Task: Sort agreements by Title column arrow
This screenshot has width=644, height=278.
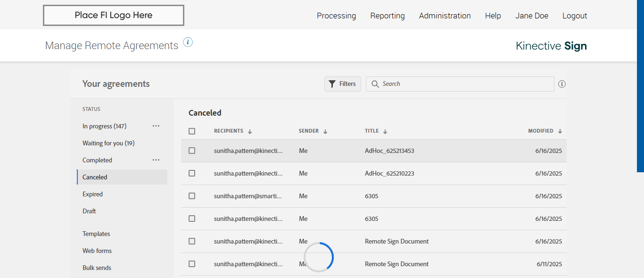Action: [x=385, y=132]
